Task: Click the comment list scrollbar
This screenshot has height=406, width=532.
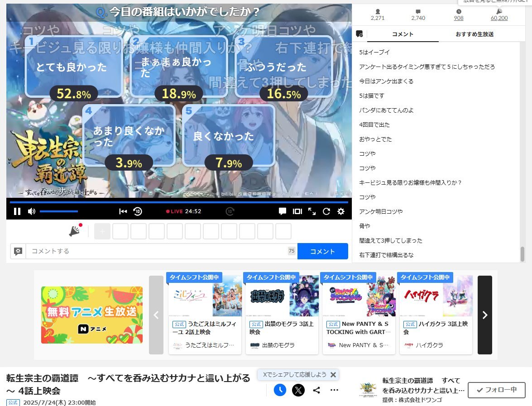Action: 522,253
